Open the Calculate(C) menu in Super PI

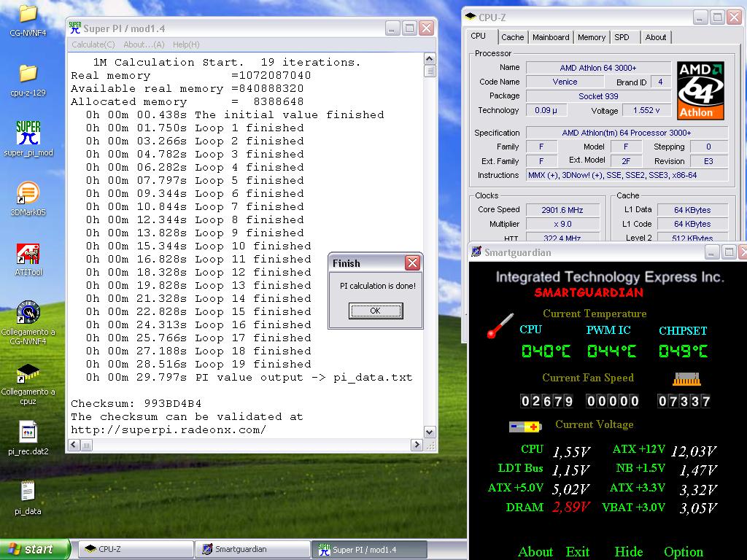click(93, 44)
